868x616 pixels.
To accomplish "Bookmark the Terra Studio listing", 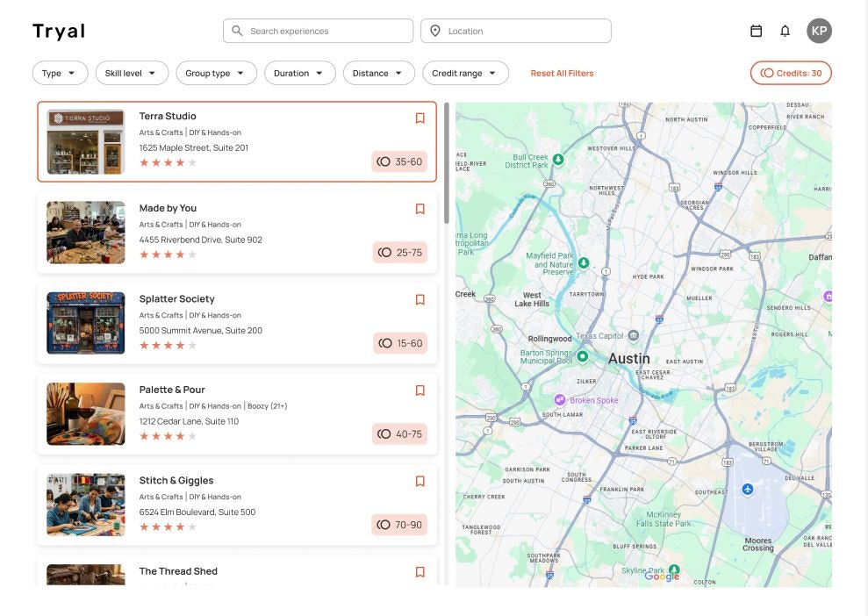I will 420,118.
